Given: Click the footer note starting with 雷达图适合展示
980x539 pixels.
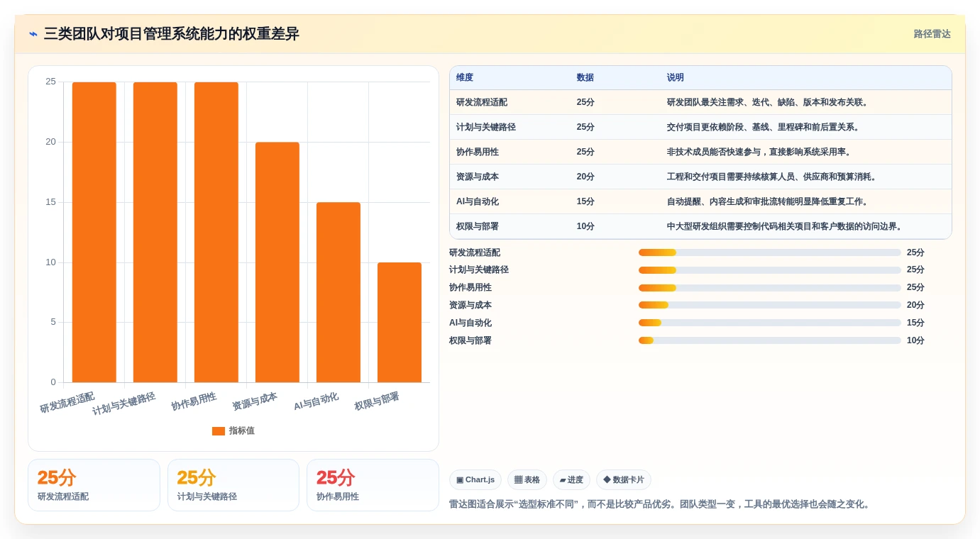Looking at the screenshot, I should [x=660, y=504].
